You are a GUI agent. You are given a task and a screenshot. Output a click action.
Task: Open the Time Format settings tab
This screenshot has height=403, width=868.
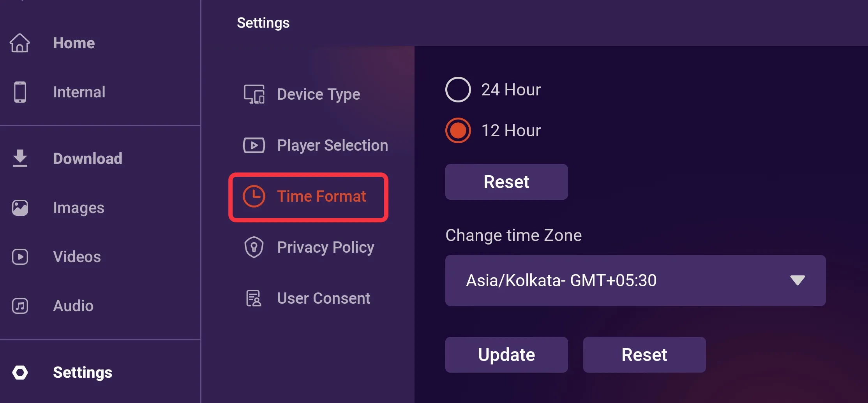(309, 197)
